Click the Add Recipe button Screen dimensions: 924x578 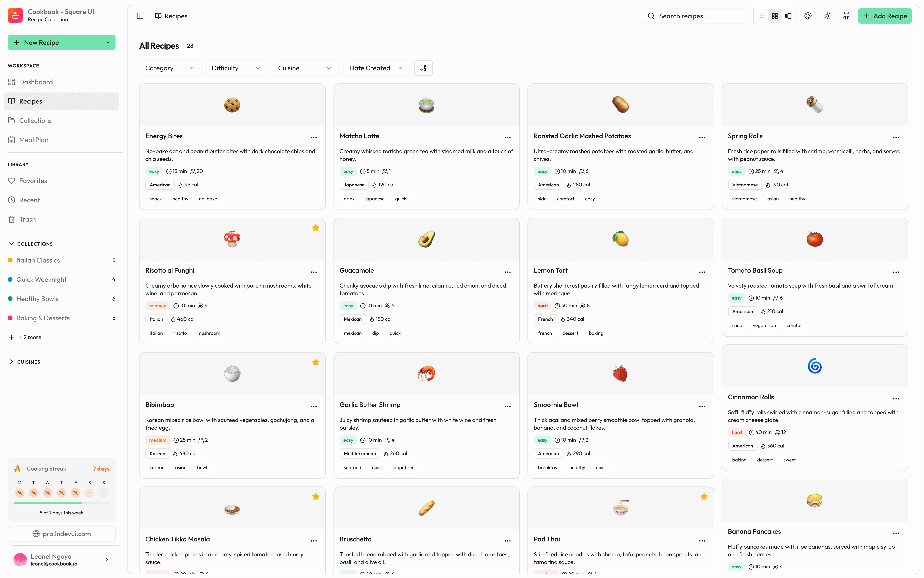pos(885,16)
